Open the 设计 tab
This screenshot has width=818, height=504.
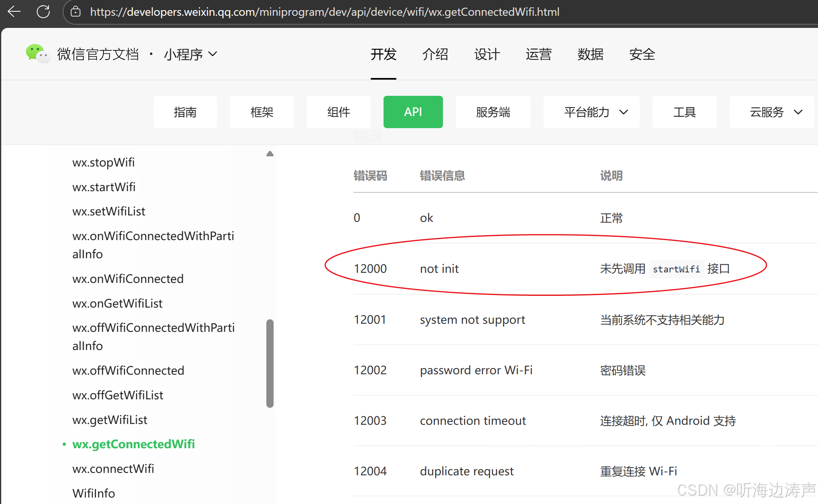(x=487, y=54)
